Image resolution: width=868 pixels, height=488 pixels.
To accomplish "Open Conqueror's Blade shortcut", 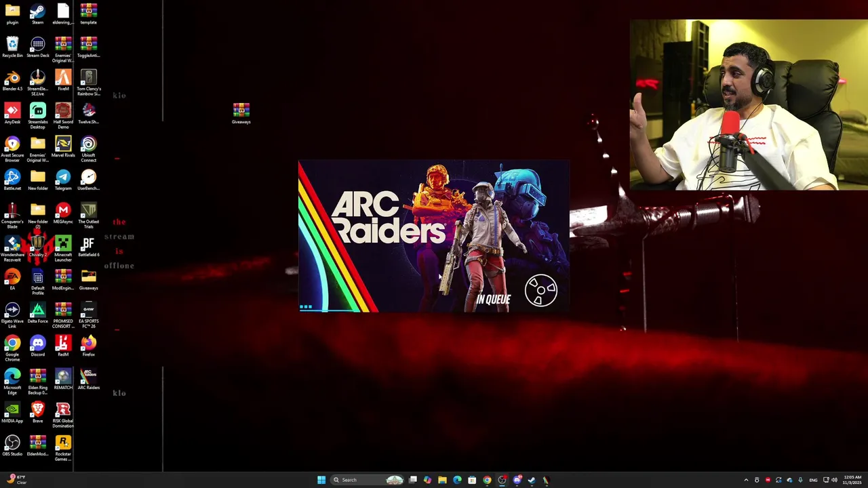I will (x=12, y=216).
